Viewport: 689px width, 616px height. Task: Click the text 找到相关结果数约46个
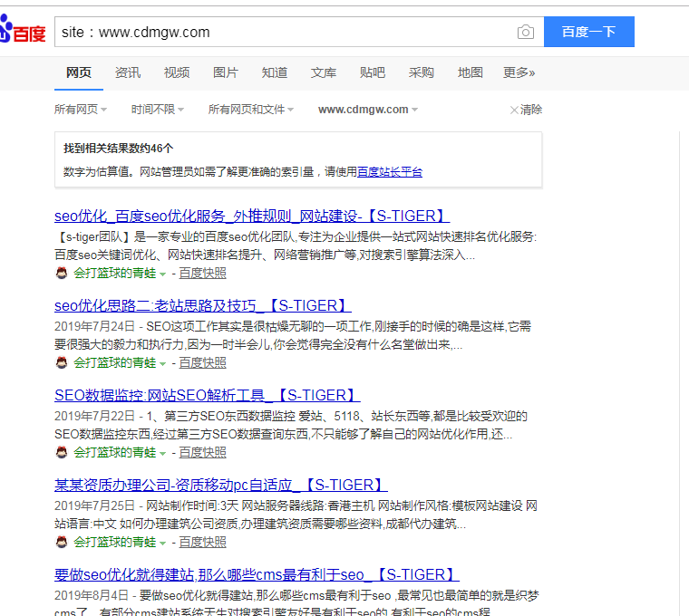pyautogui.click(x=118, y=149)
